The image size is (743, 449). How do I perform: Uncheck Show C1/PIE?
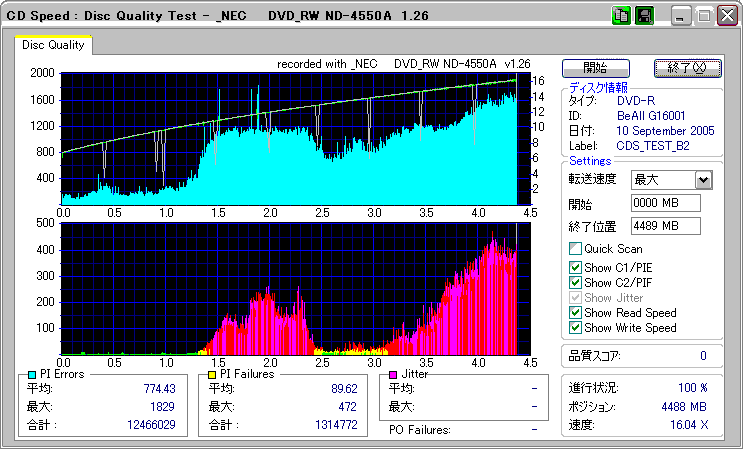575,267
